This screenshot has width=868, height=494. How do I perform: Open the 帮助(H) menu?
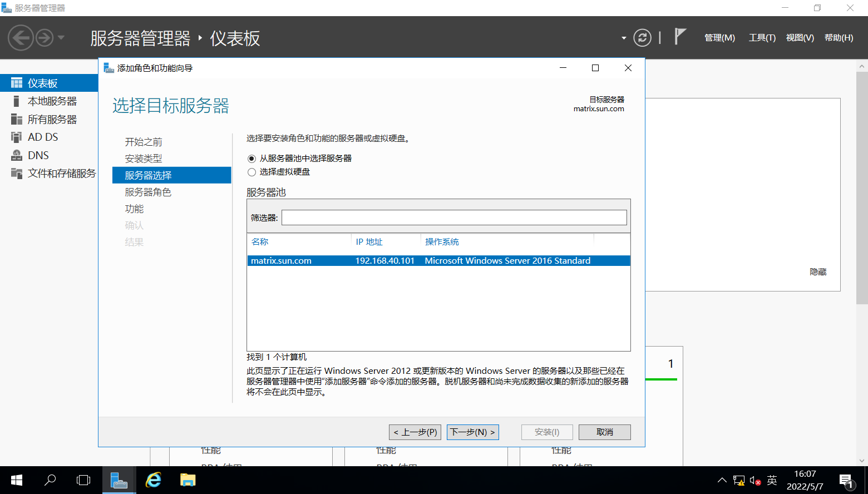coord(839,38)
